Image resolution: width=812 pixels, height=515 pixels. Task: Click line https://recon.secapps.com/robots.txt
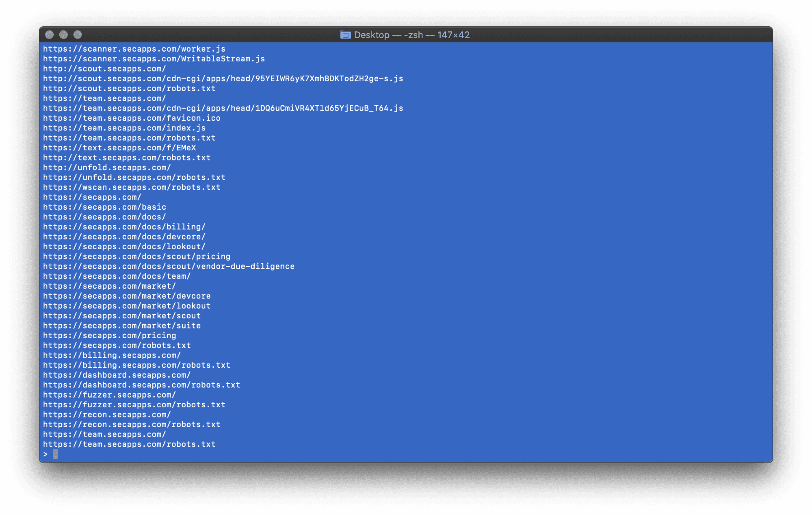point(132,425)
